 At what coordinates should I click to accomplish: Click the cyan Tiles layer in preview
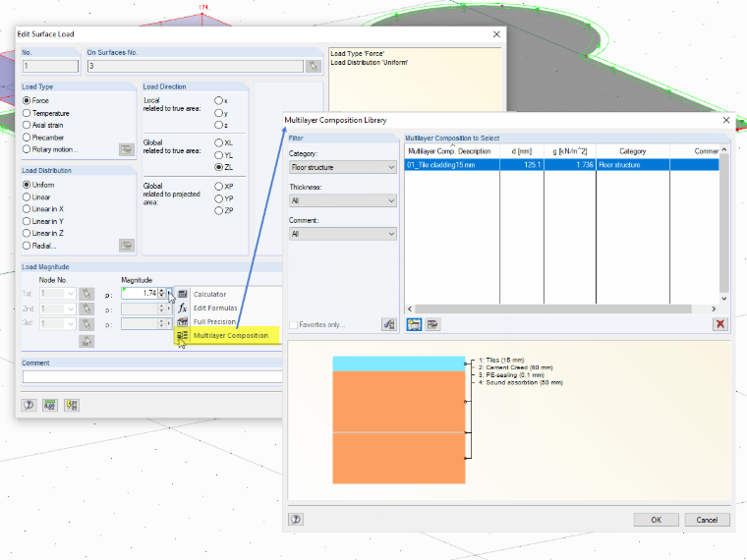point(399,364)
